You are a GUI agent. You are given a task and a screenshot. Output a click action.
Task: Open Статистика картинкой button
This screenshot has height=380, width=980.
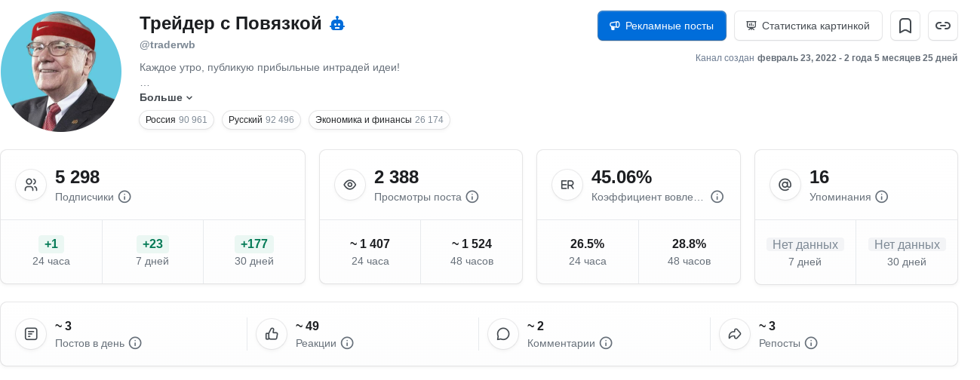click(x=808, y=26)
